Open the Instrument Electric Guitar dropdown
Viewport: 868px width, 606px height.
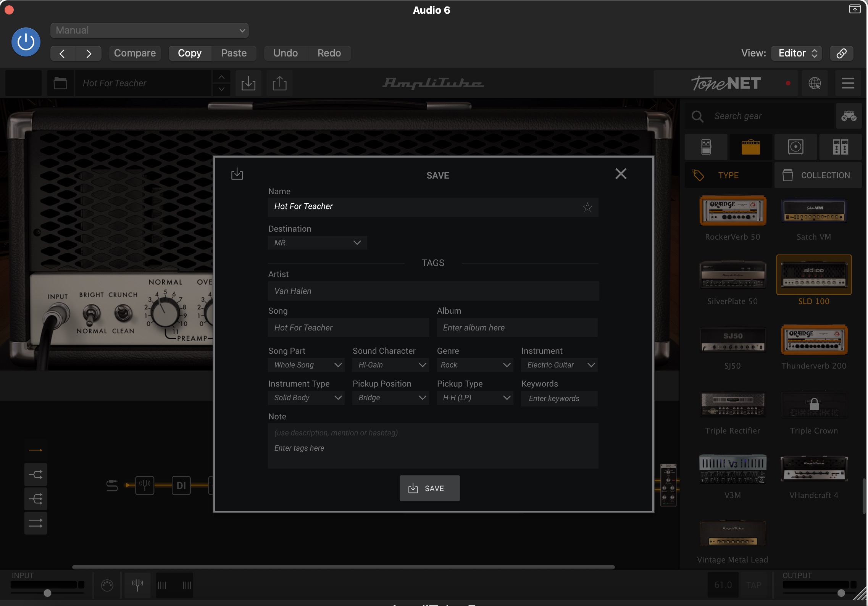pos(559,365)
